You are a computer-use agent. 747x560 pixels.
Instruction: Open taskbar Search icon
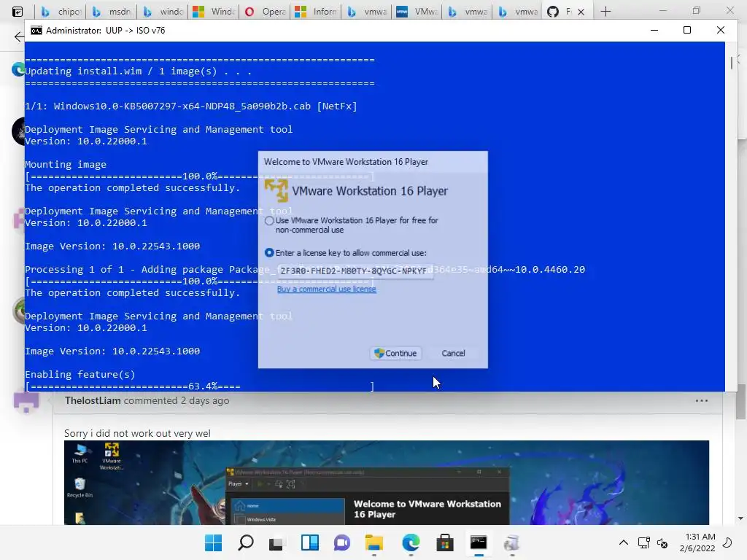tap(246, 542)
